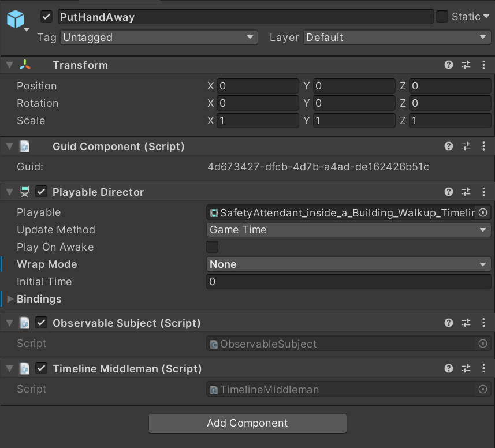The height and width of the screenshot is (448, 495).
Task: Open help for Transform component
Action: click(449, 65)
